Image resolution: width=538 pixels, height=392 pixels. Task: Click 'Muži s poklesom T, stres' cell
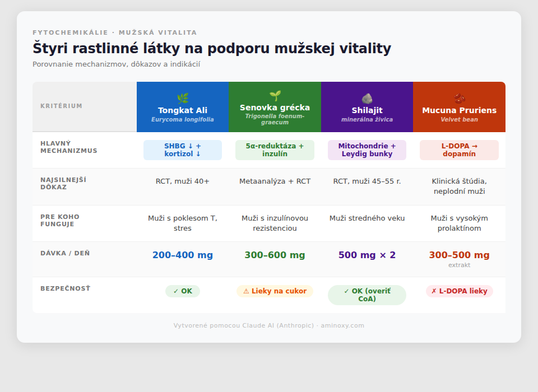click(x=183, y=223)
